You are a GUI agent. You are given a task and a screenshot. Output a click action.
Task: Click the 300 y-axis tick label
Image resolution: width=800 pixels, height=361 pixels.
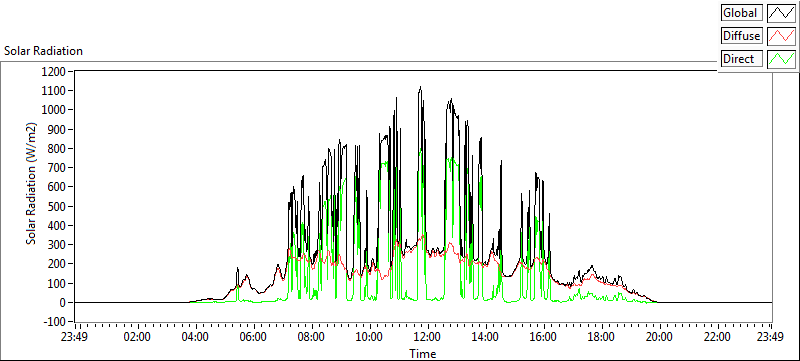[58, 245]
